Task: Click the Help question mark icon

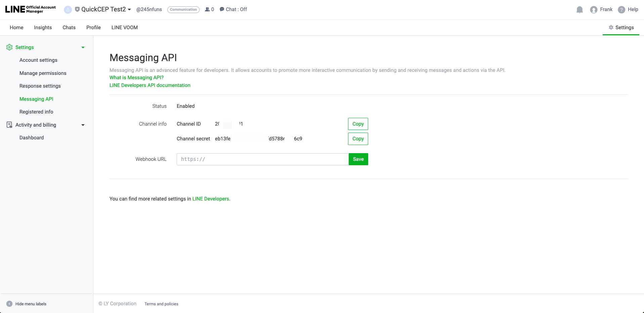Action: tap(621, 10)
